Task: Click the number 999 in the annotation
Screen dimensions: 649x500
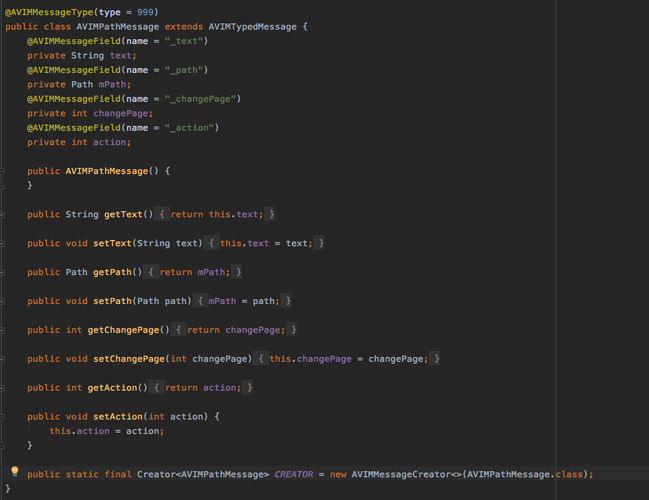Action: click(x=145, y=12)
